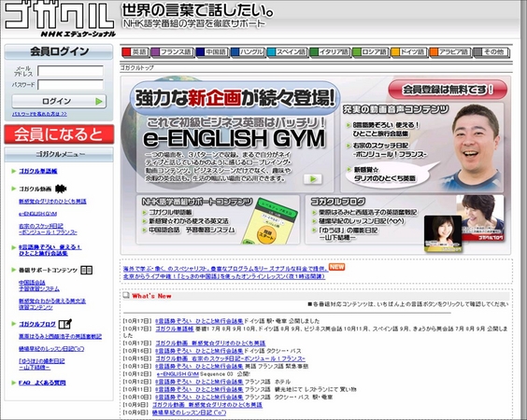The image size is (527, 420).
Task: Select the ハングル tab
Action: 248,52
